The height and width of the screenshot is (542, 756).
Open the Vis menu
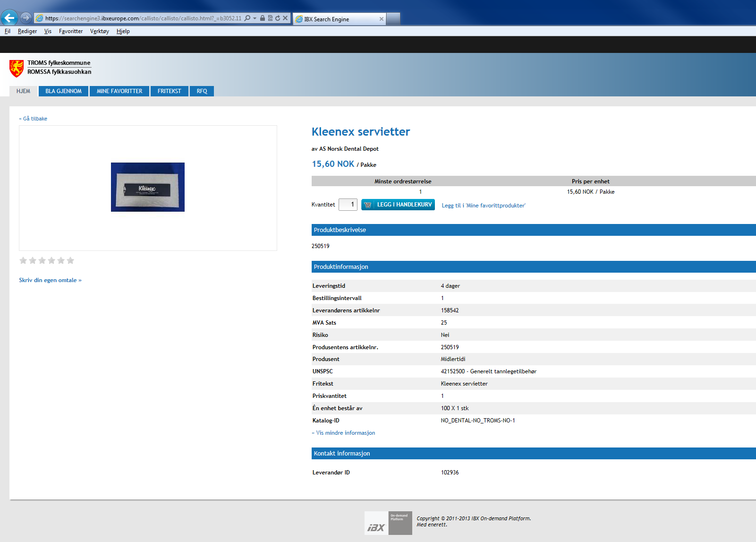[x=48, y=31]
